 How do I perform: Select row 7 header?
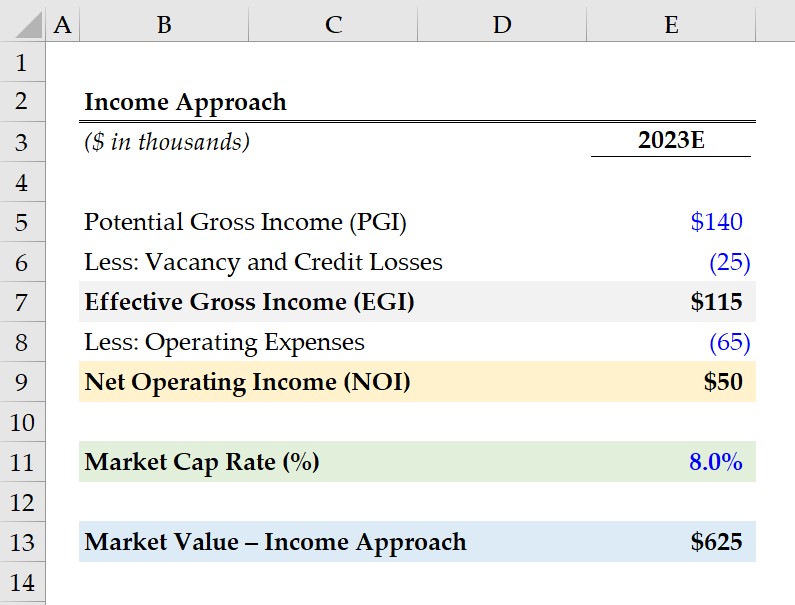22,302
